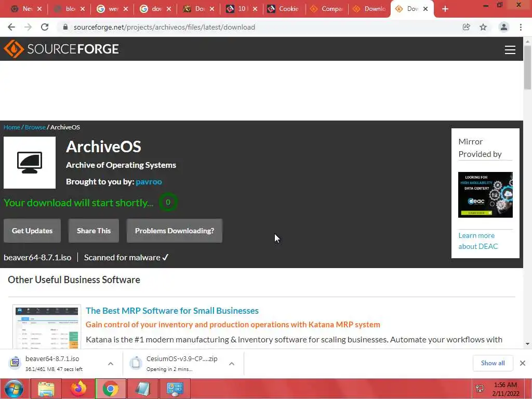
Task: Click the beaver64-8.7.1.iso download file icon
Action: tap(15, 362)
